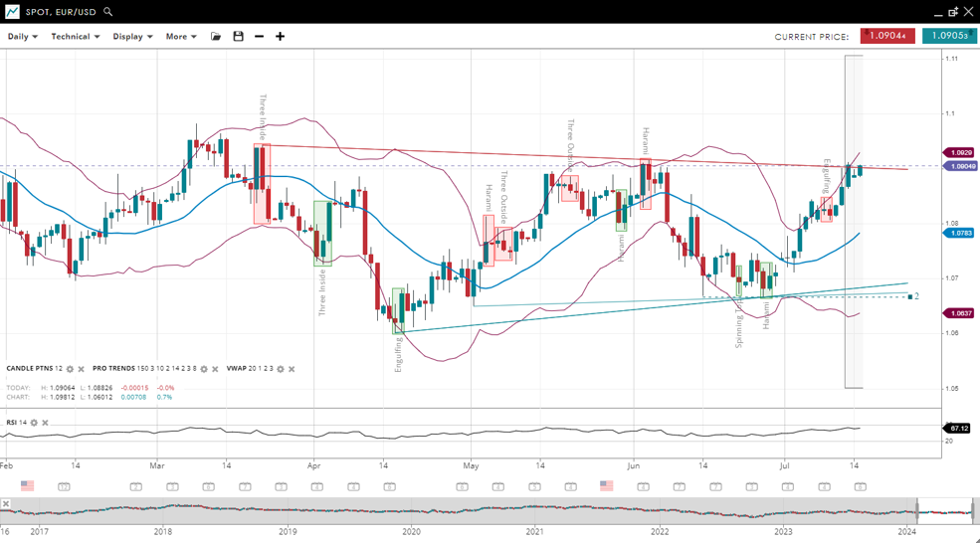Open settings gear for PRO TRENDS indicator
The width and height of the screenshot is (980, 543).
pyautogui.click(x=204, y=369)
